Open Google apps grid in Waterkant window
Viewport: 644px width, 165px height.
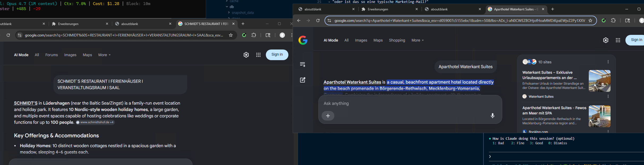tap(618, 40)
